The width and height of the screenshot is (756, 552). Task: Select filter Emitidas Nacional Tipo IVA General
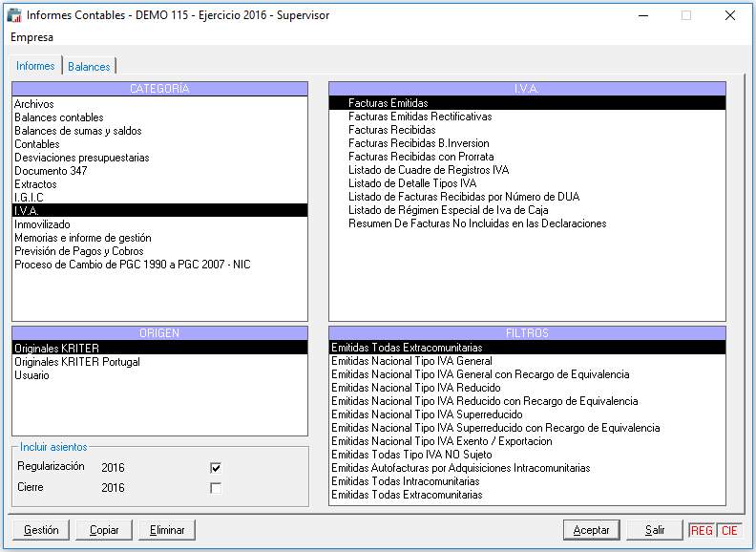point(528,361)
